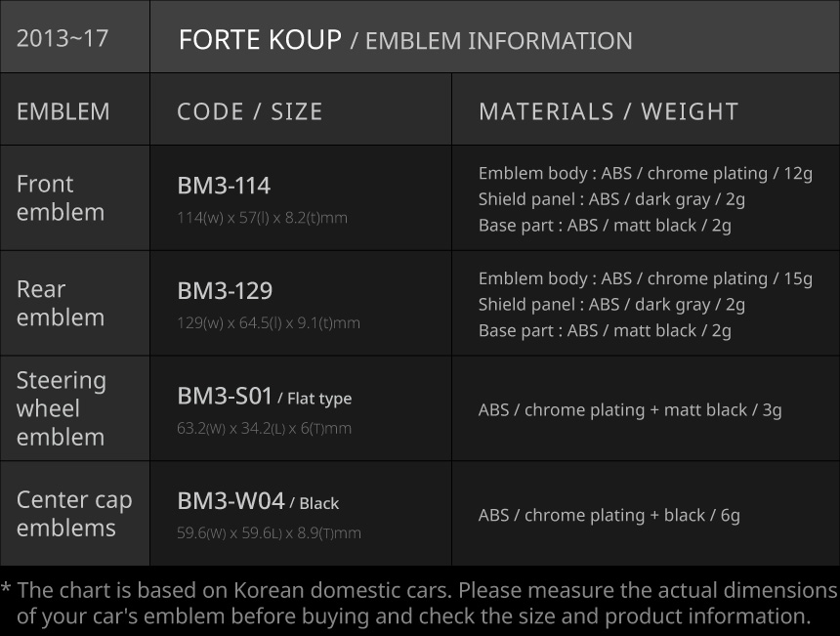
Task: Click the BM3-W04 product code
Action: [x=231, y=501]
